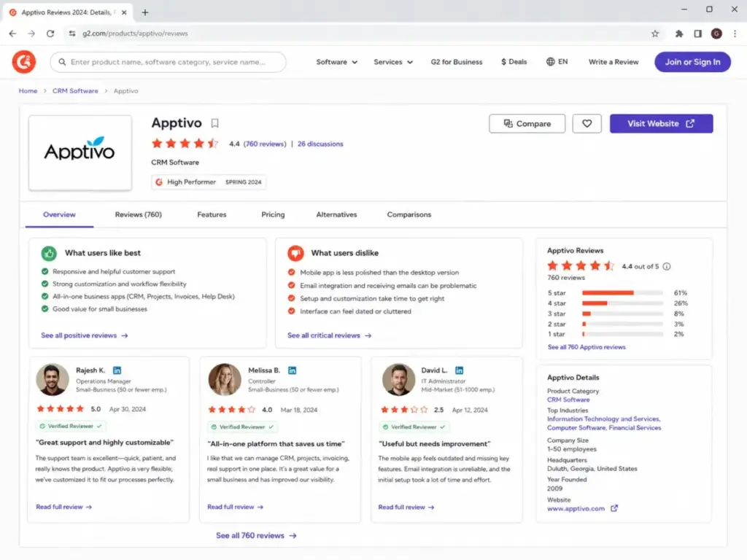Open the Comparisons tab
This screenshot has height=560, width=747.
409,215
